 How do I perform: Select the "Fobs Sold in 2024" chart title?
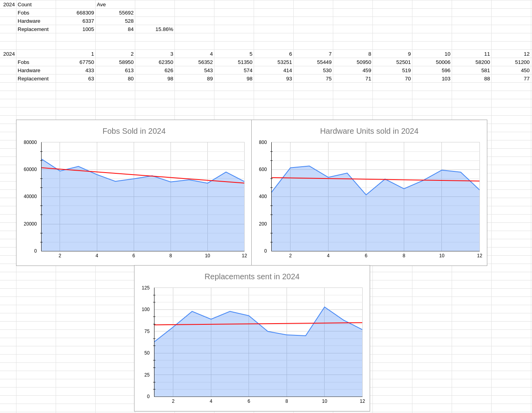pos(134,131)
